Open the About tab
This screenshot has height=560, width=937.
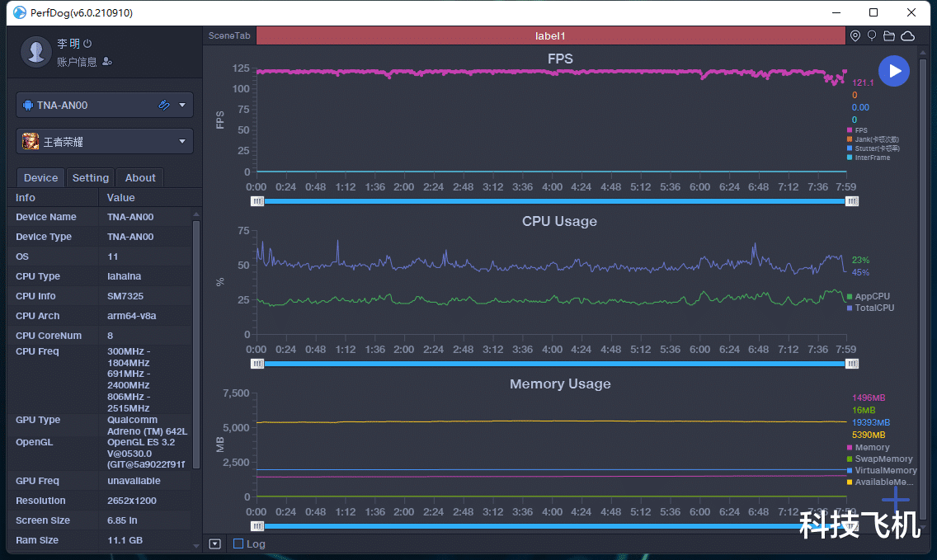tap(140, 177)
